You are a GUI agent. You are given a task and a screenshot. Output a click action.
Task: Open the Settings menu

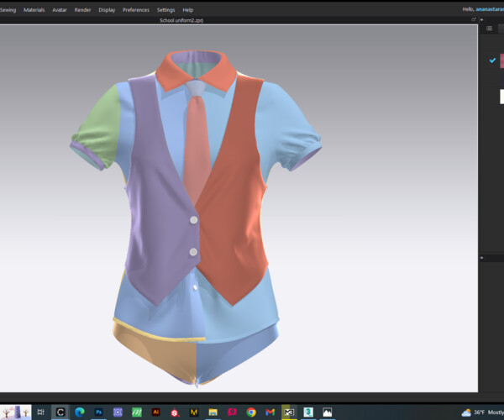(x=165, y=10)
